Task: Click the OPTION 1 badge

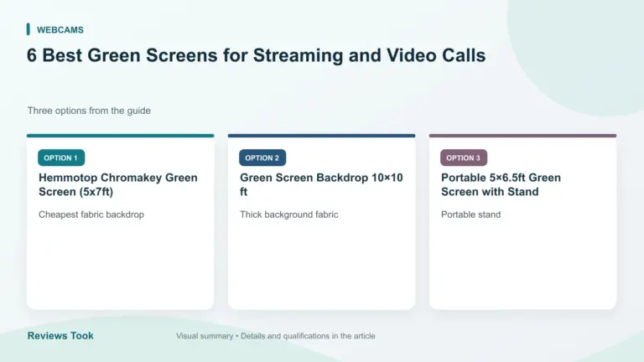Action: [x=61, y=158]
